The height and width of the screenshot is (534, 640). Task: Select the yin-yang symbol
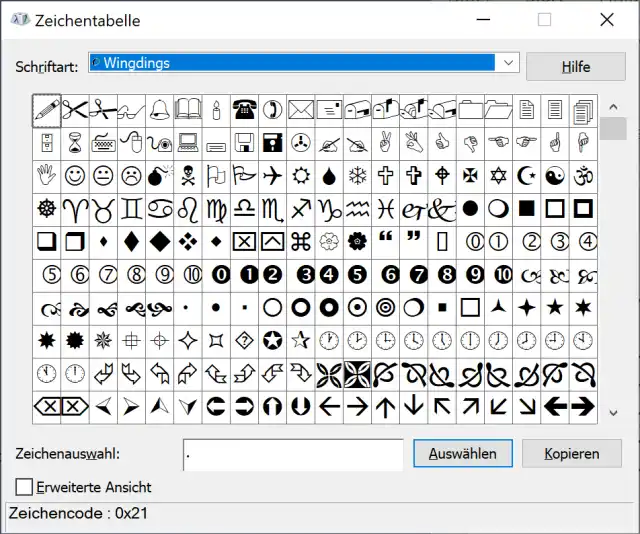tap(556, 176)
